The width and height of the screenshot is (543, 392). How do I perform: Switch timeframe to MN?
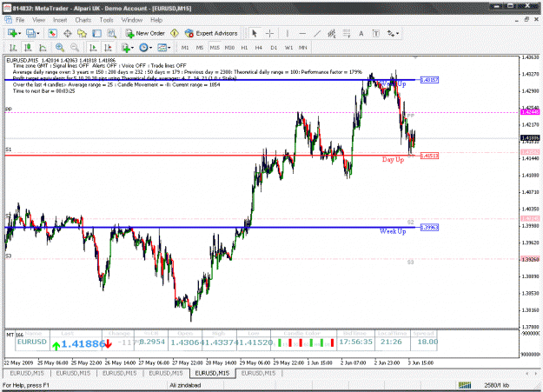[x=303, y=48]
